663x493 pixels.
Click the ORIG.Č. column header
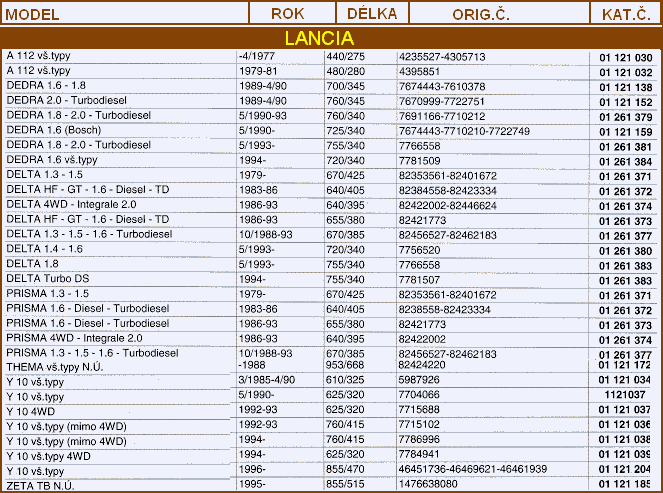481,14
